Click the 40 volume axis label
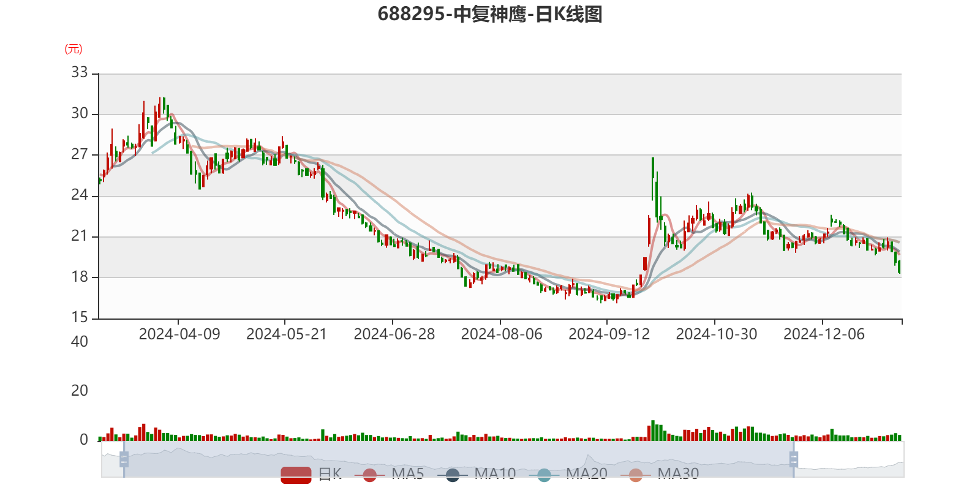Image resolution: width=980 pixels, height=490 pixels. 80,342
